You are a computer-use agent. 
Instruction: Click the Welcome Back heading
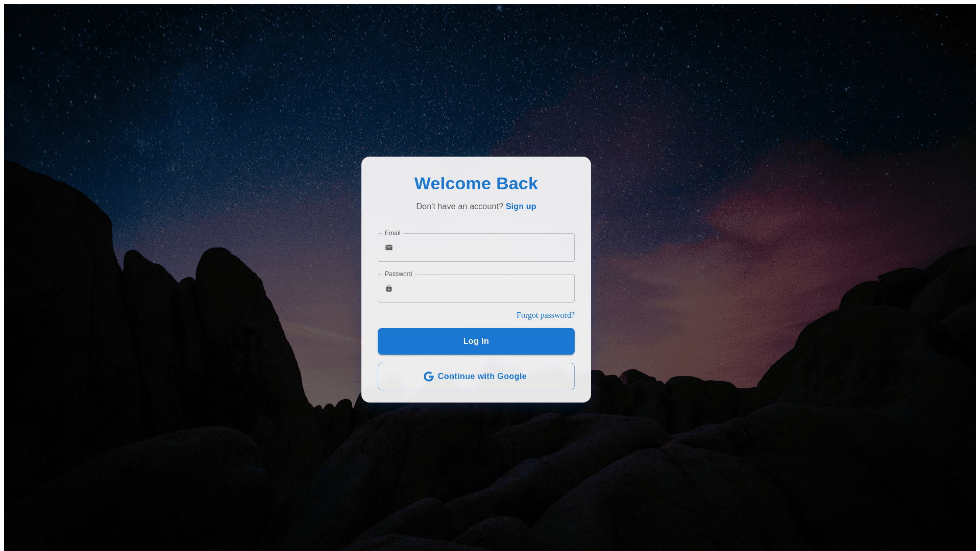tap(476, 184)
